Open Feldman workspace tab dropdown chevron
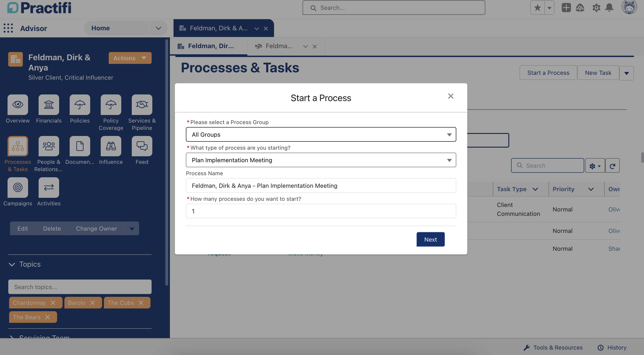The height and width of the screenshot is (355, 644). tap(256, 29)
